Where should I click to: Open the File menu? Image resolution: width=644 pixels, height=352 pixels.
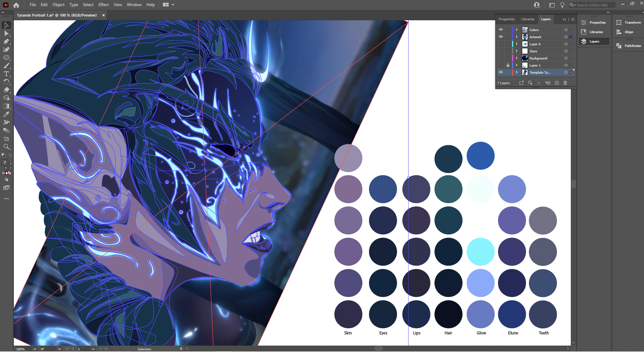pos(33,5)
